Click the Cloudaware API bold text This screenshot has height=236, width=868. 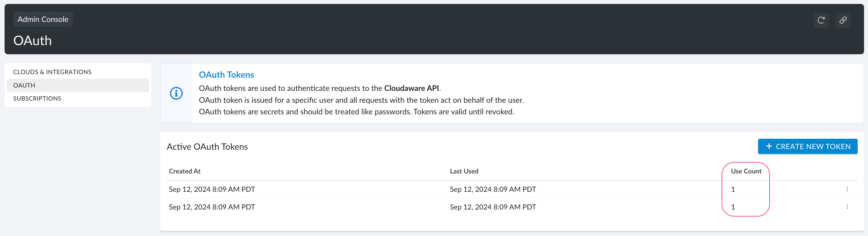412,88
